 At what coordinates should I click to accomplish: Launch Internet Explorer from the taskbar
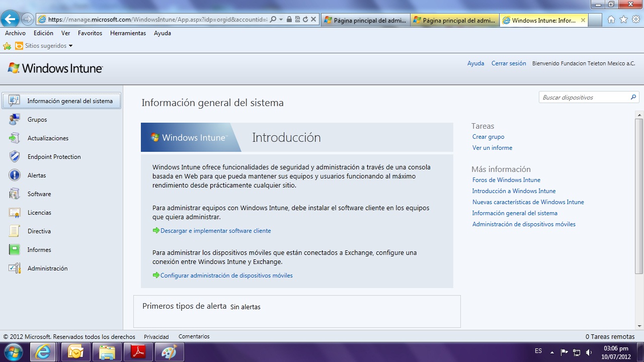tap(44, 352)
